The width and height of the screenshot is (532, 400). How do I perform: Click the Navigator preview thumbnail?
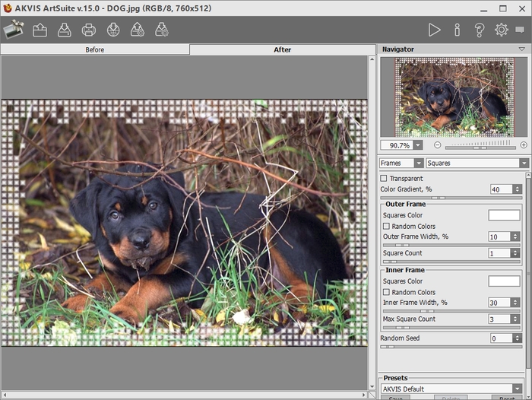(454, 97)
